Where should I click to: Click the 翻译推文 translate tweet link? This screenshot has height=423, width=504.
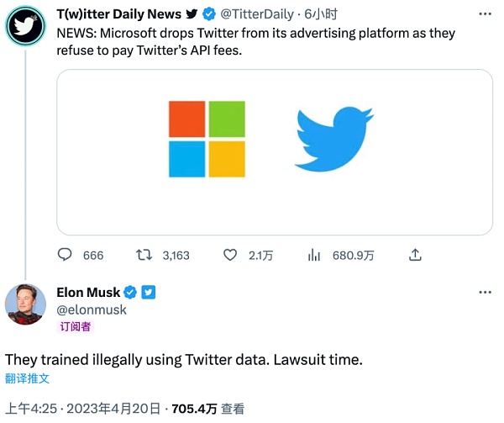tap(28, 378)
